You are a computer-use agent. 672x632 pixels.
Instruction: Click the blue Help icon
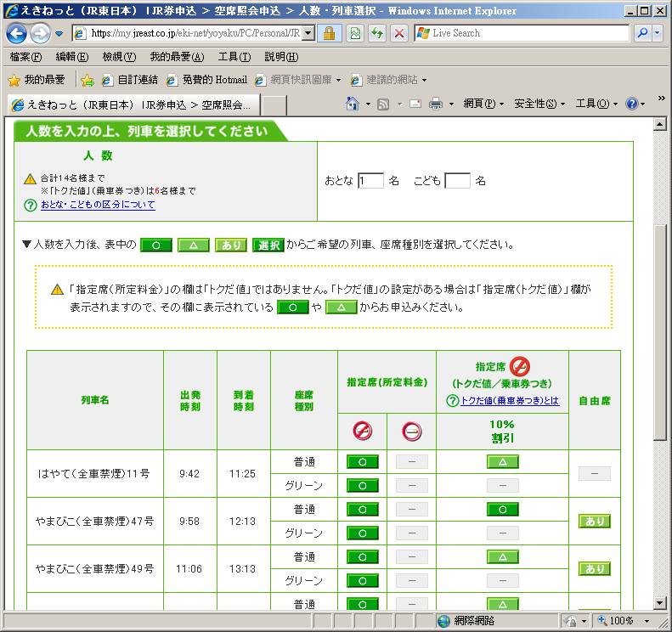(632, 104)
